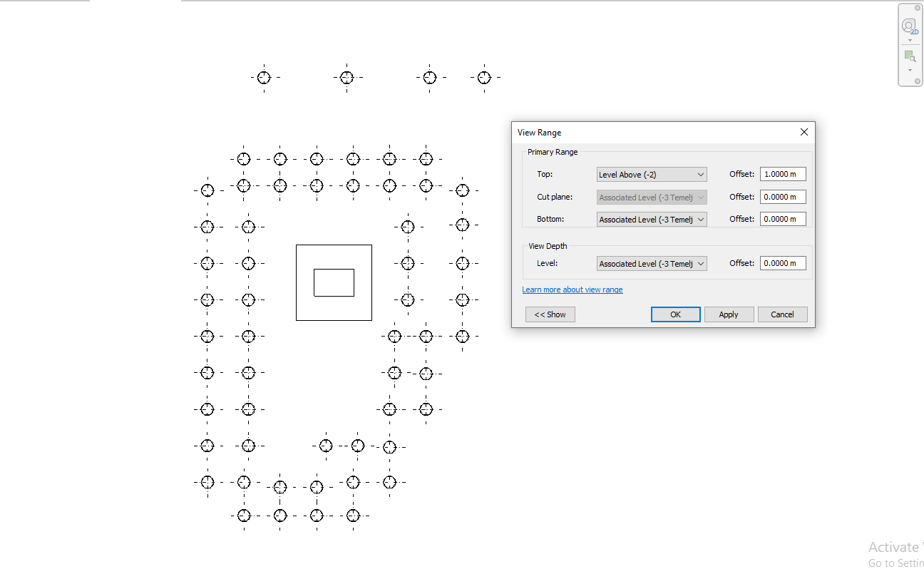Select the Zoom Region tool

pos(909,57)
